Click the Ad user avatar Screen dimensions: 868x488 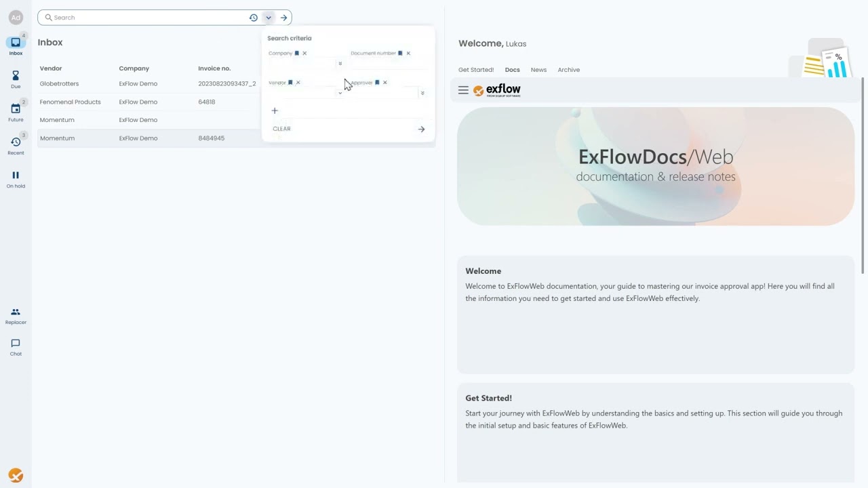click(x=16, y=18)
